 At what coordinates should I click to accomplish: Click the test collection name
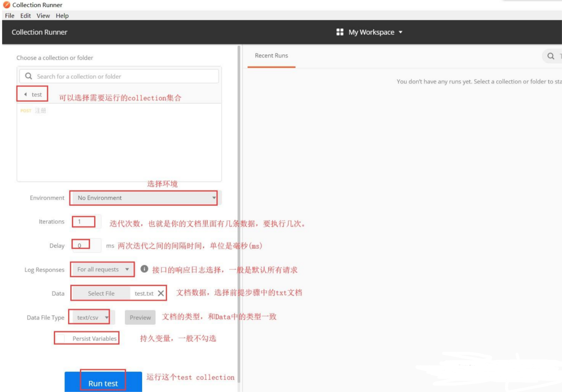(x=37, y=95)
